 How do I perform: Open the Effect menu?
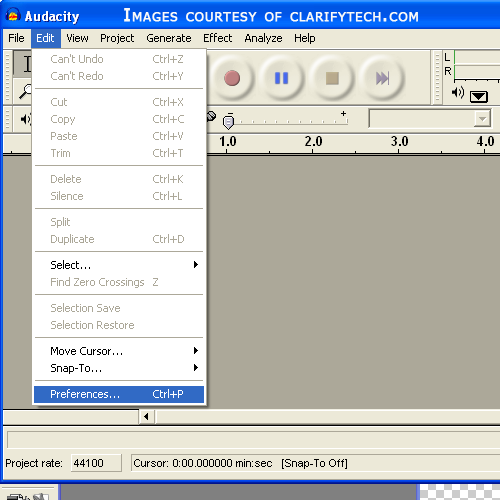[217, 38]
